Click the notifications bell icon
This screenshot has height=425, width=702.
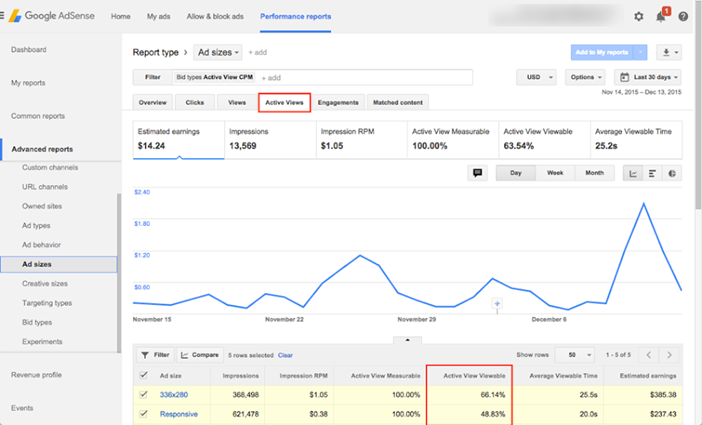[x=661, y=17]
